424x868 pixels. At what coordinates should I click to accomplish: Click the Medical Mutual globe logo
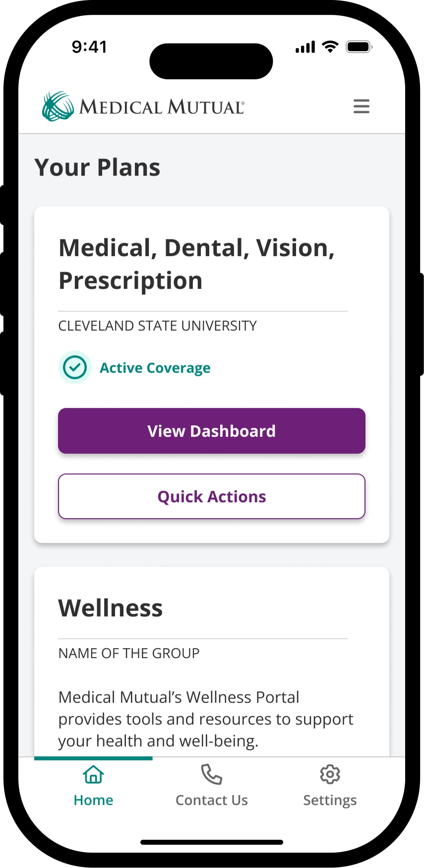58,106
